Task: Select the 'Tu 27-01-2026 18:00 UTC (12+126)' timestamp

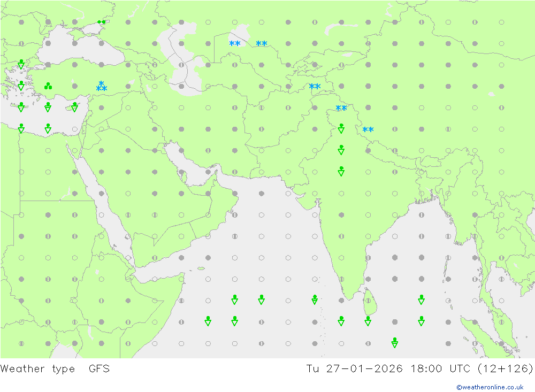Action: point(419,368)
